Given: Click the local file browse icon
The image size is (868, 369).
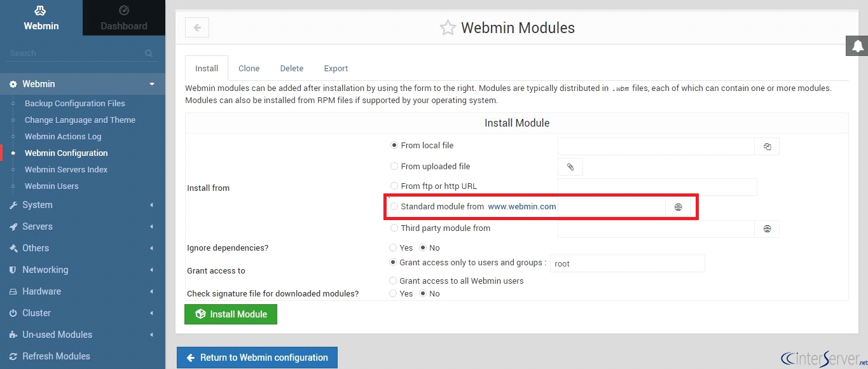Looking at the screenshot, I should [767, 146].
